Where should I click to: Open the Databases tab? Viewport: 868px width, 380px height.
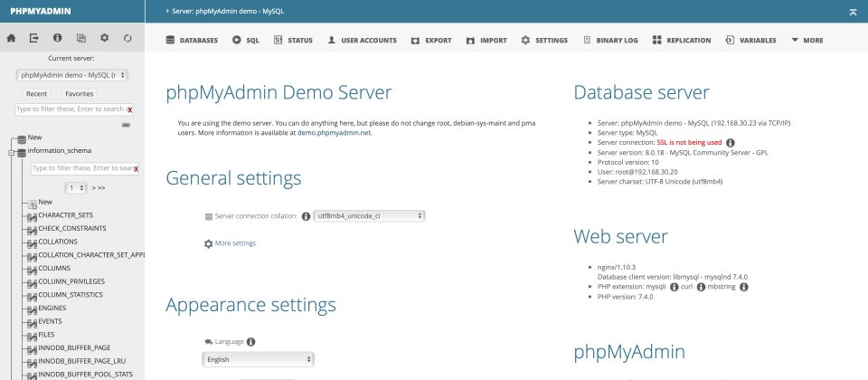(x=192, y=40)
